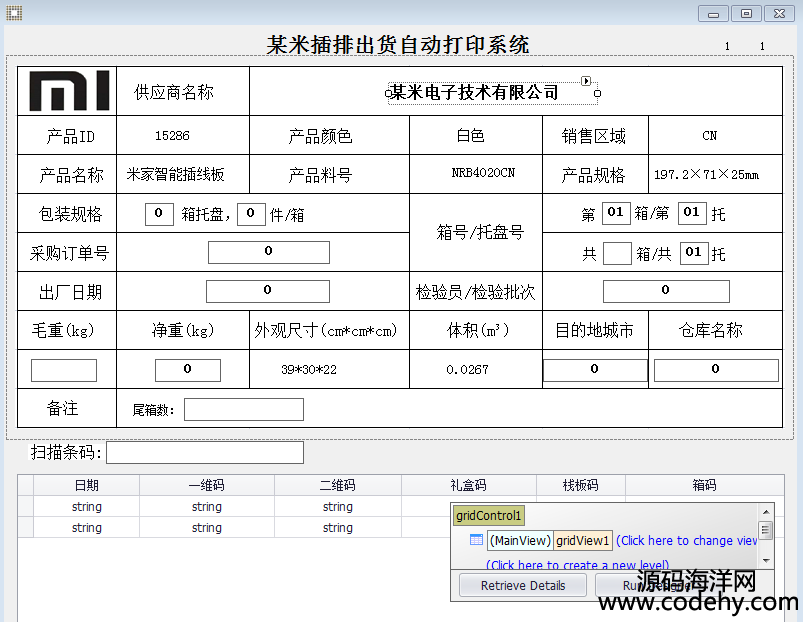Click the 采购订单号 input field
The image size is (803, 622).
pyautogui.click(x=268, y=252)
